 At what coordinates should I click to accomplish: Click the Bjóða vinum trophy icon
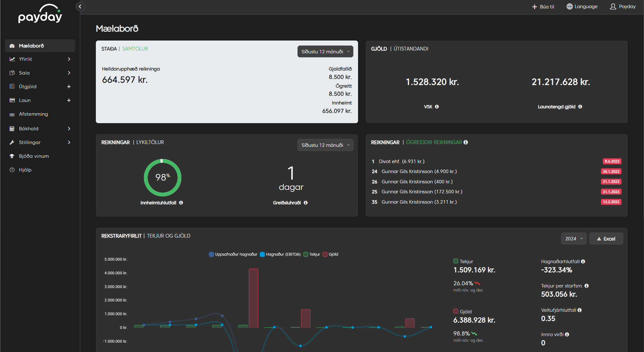[x=12, y=156]
